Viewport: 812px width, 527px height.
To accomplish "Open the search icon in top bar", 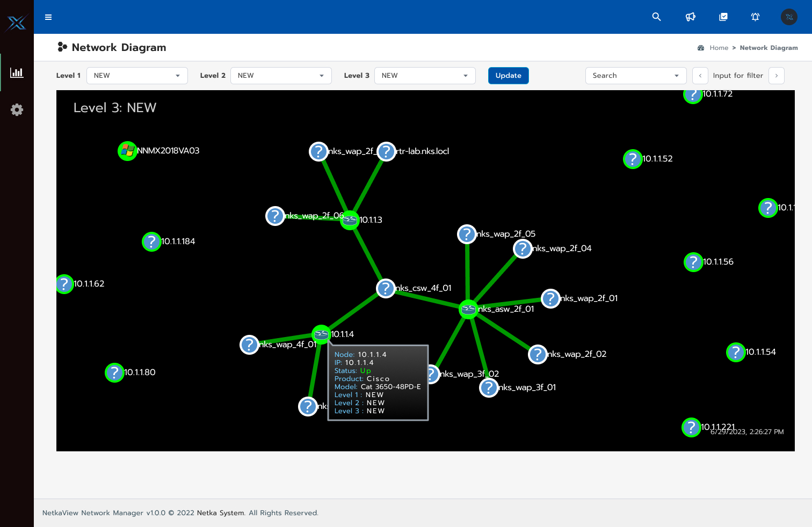I will [656, 17].
